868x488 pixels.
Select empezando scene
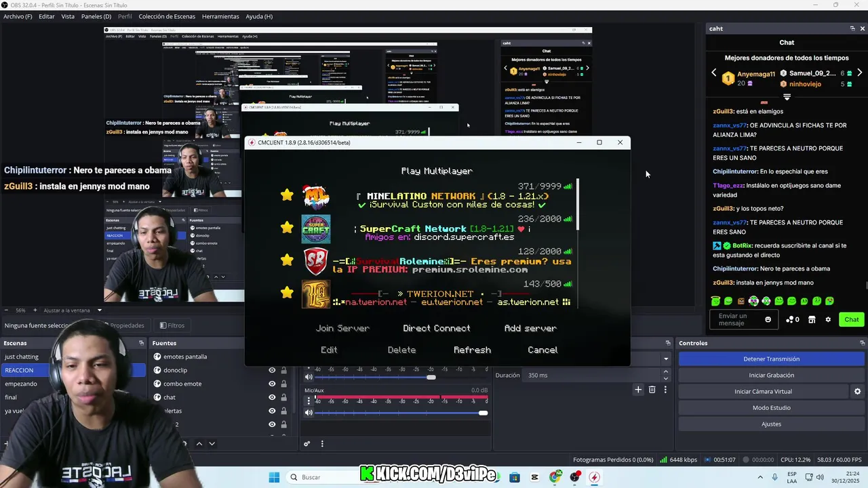[21, 384]
